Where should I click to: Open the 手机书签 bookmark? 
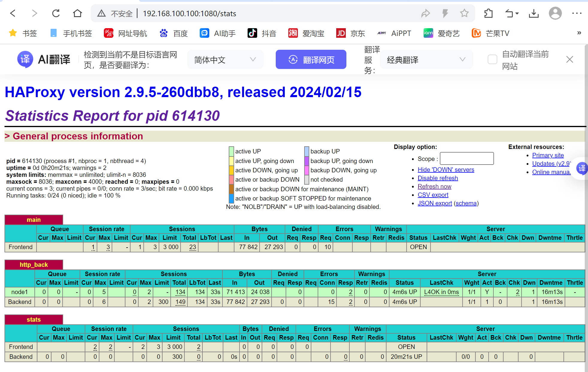pos(71,33)
